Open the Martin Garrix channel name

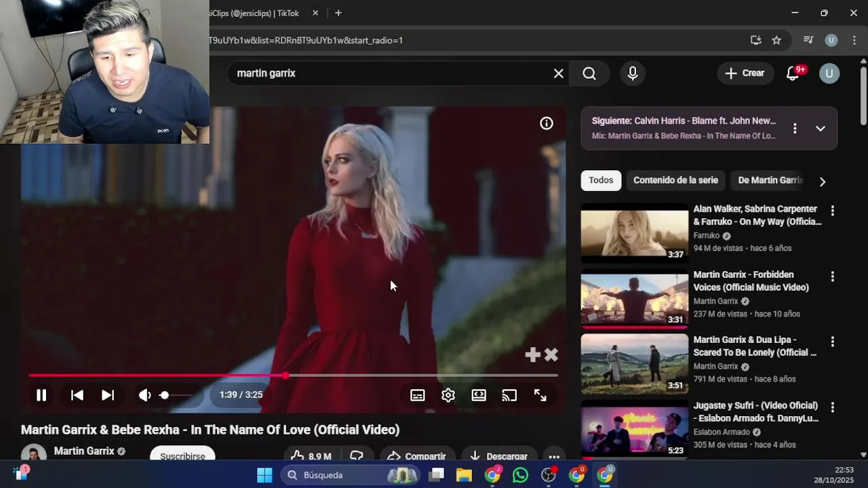pyautogui.click(x=84, y=451)
